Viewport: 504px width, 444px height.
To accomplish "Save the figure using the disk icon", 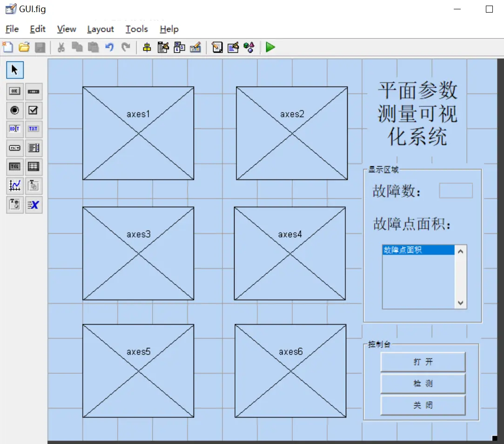I will click(40, 48).
